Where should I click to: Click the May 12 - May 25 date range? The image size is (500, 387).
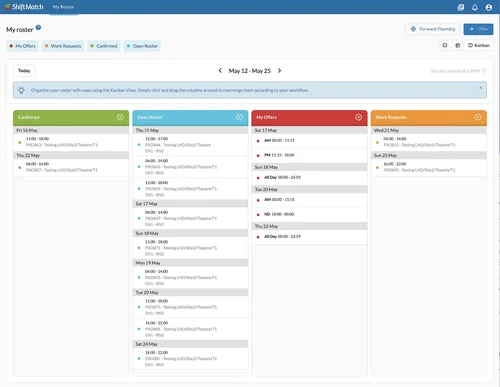(x=250, y=71)
